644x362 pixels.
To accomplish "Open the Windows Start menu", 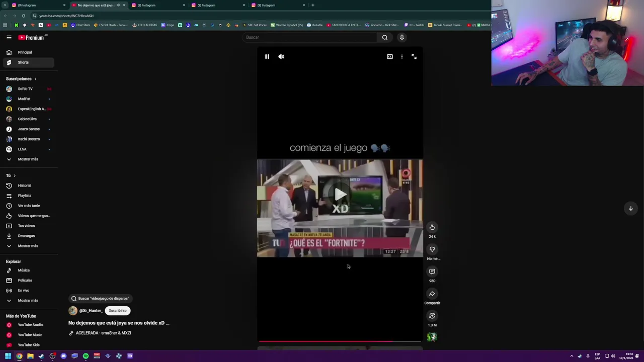I will click(x=8, y=356).
